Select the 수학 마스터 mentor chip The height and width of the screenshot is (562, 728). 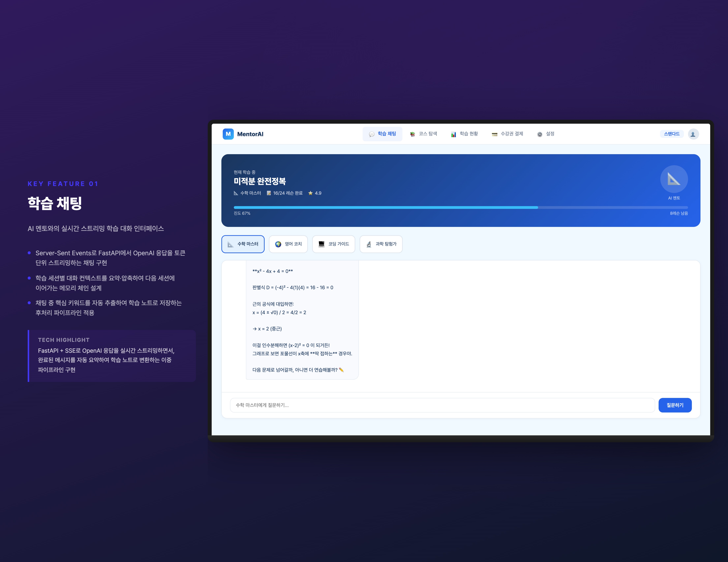pyautogui.click(x=243, y=244)
